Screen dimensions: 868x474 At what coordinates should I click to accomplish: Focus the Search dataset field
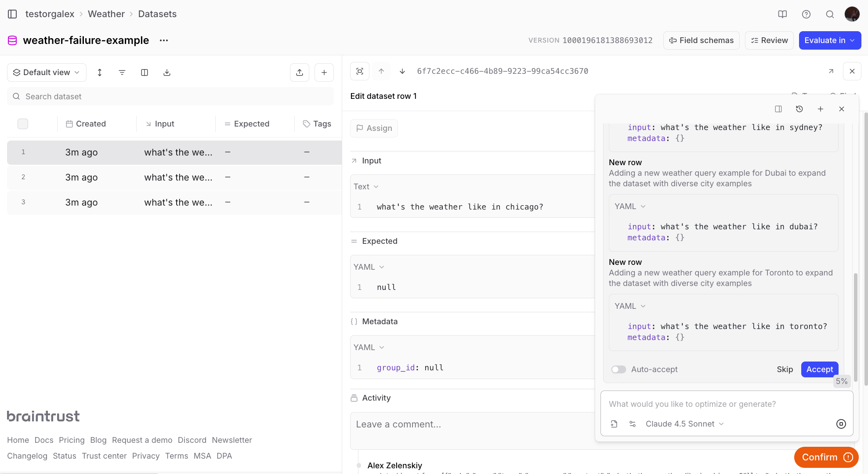170,97
